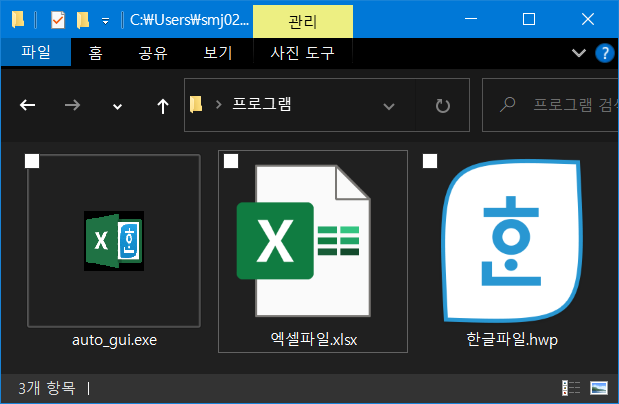Switch to large thumbnails view
619x404 pixels.
599,388
